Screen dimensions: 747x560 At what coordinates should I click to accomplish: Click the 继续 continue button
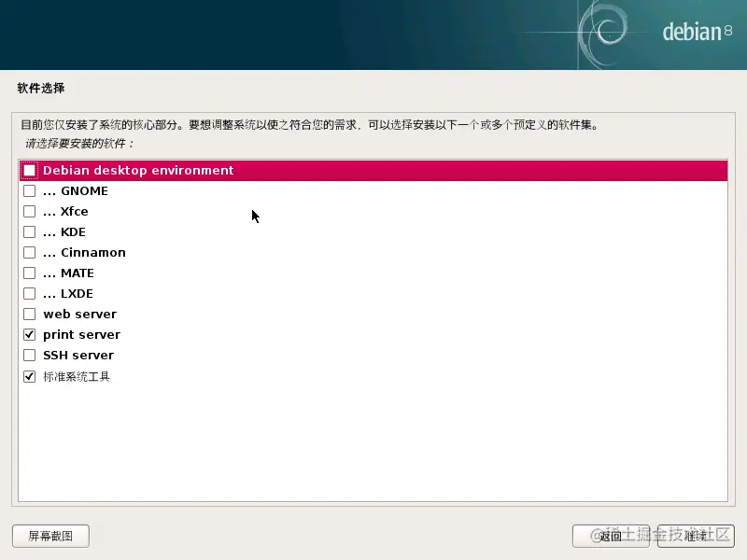point(696,536)
